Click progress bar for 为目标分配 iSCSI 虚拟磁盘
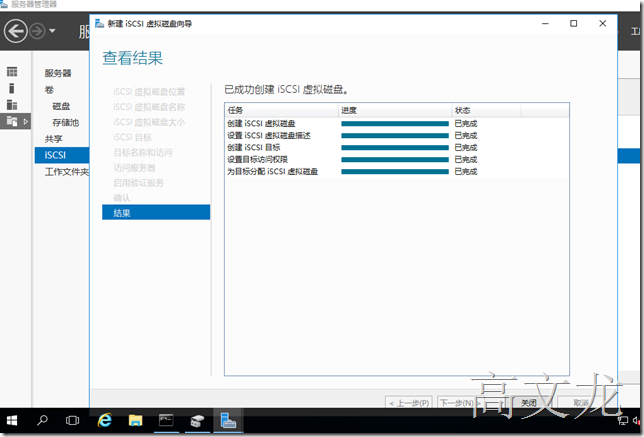This screenshot has height=437, width=644. [x=395, y=171]
